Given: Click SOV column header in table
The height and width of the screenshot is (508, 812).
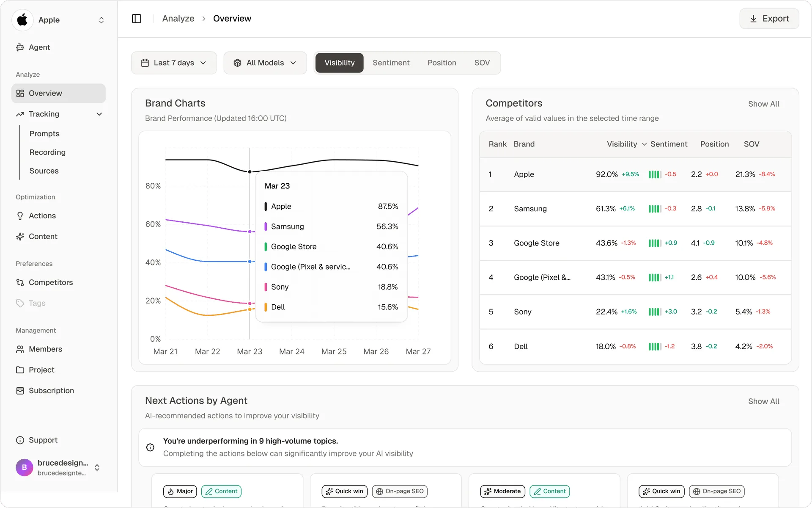Looking at the screenshot, I should [x=752, y=144].
